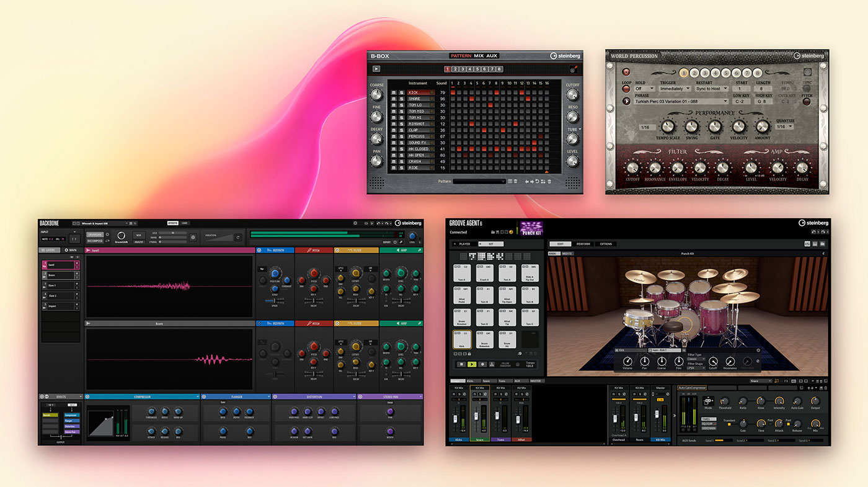Image resolution: width=868 pixels, height=487 pixels.
Task: Click the Backbone variation refresh icon
Action: [237, 237]
